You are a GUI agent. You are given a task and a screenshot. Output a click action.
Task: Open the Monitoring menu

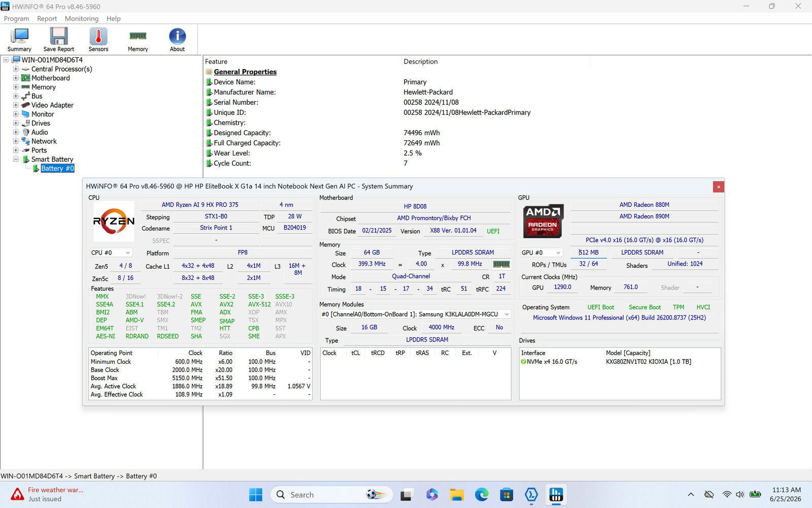point(82,19)
